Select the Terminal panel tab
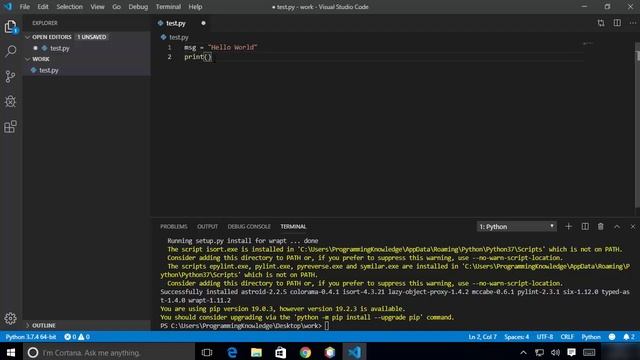Screen dimensions: 640x360 [x=293, y=227]
